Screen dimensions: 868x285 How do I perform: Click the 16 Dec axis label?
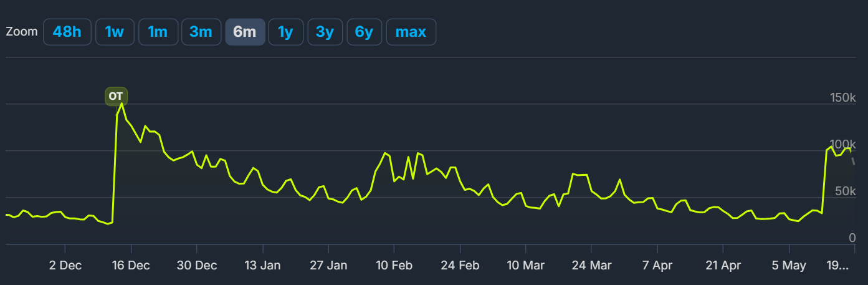(x=130, y=266)
